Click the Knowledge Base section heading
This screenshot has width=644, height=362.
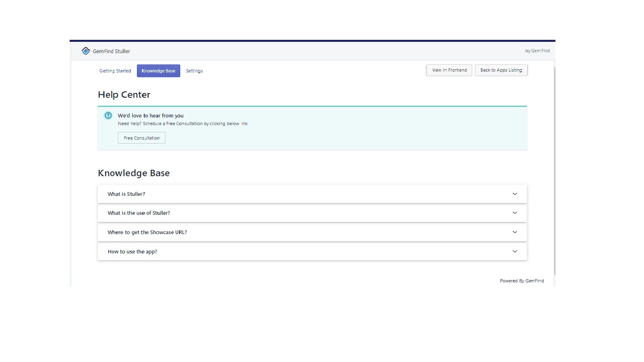click(x=134, y=173)
